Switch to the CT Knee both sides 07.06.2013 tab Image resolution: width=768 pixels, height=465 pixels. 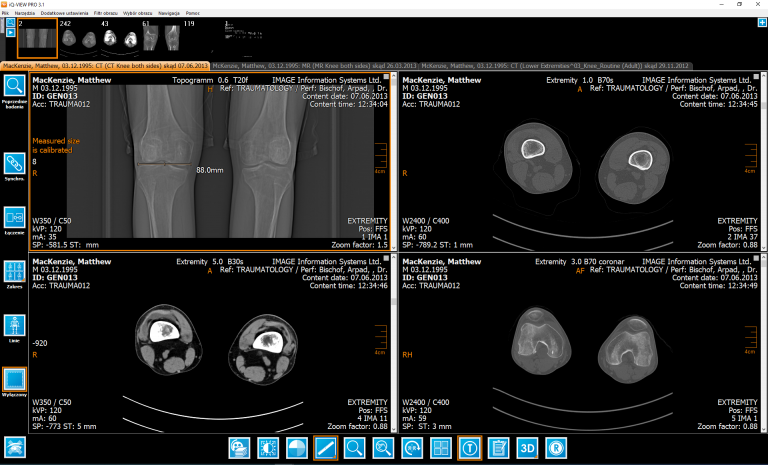coord(105,66)
